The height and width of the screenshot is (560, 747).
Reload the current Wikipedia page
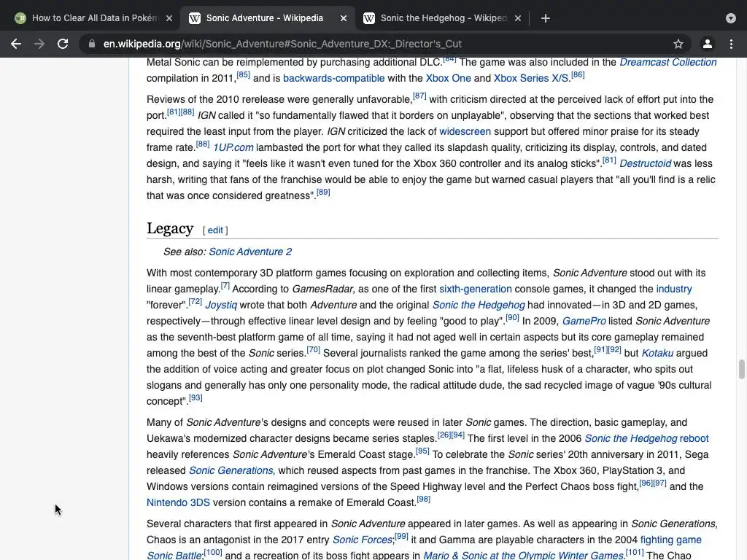pos(63,44)
